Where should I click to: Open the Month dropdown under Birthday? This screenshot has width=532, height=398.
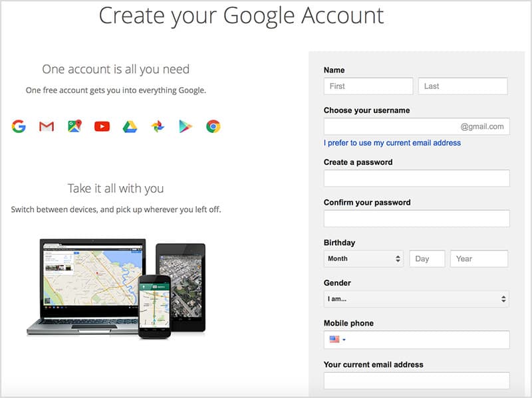click(x=363, y=258)
